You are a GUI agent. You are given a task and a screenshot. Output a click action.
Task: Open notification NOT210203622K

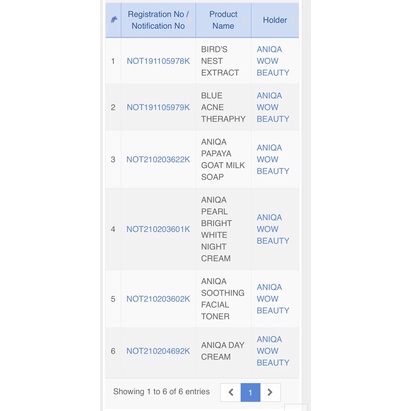tap(158, 159)
